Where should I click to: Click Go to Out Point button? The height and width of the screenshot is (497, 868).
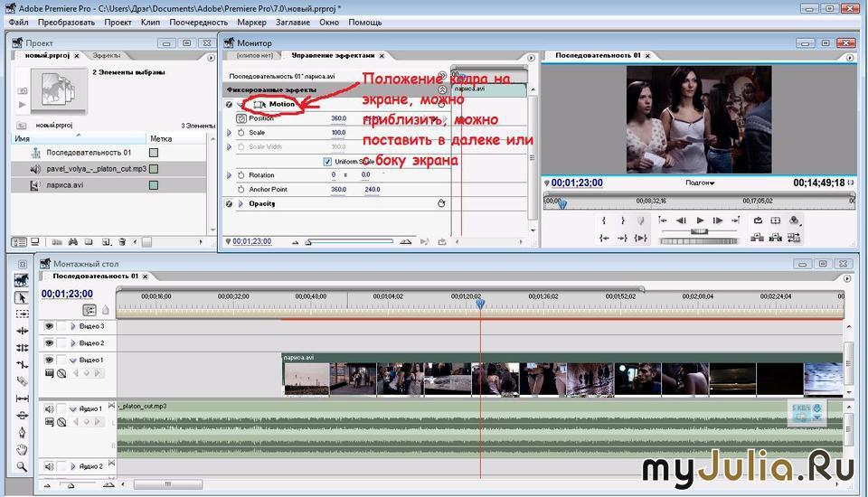(623, 238)
